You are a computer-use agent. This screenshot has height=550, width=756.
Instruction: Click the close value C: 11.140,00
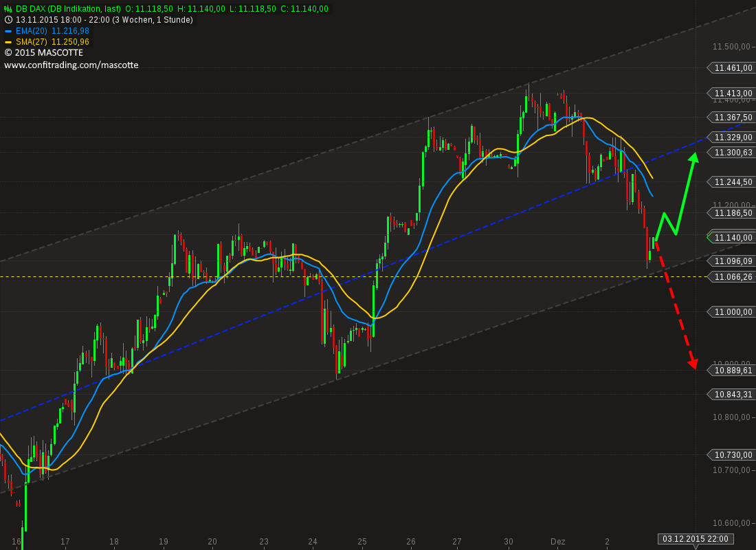pyautogui.click(x=304, y=9)
